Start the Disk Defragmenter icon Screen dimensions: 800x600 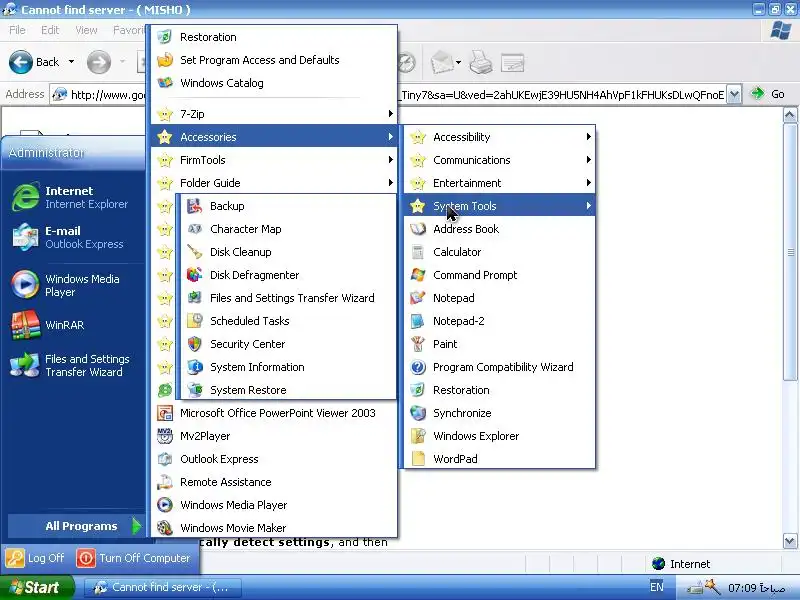(x=194, y=275)
